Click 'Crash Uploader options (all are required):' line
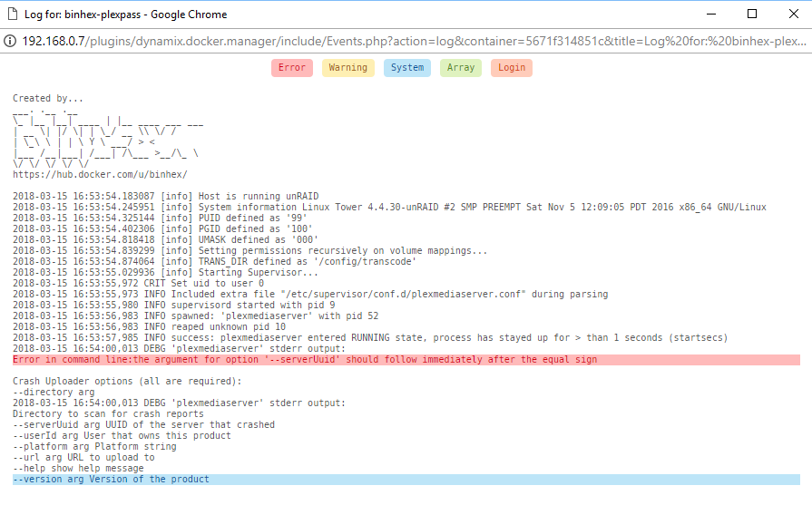 (x=127, y=382)
